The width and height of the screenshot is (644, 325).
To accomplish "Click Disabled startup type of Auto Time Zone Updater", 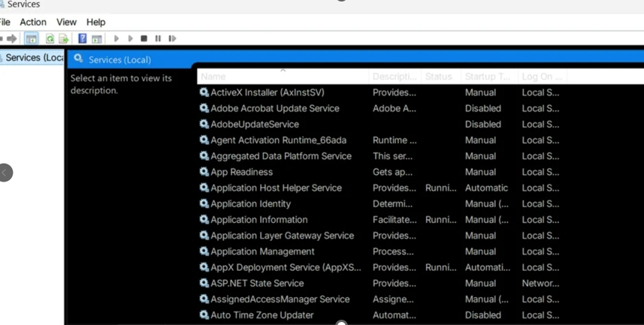I will tap(483, 315).
